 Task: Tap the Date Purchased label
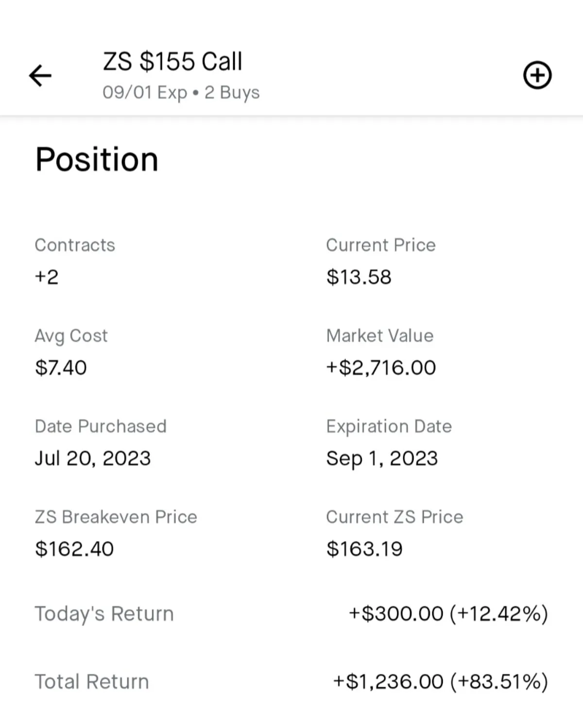point(101,426)
